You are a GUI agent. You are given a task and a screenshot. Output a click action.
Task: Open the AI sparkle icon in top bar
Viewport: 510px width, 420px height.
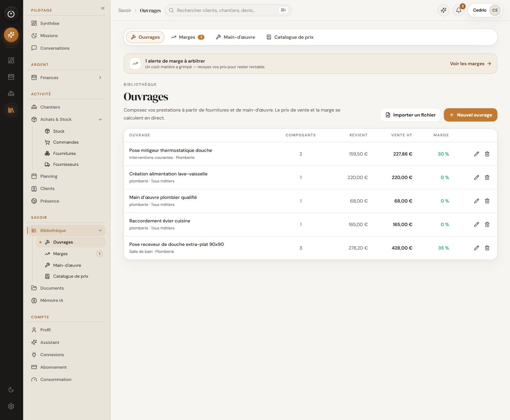[x=444, y=10]
